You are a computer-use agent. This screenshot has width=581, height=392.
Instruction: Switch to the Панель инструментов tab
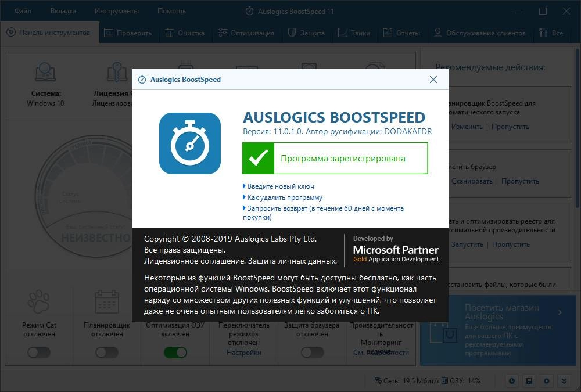(49, 33)
